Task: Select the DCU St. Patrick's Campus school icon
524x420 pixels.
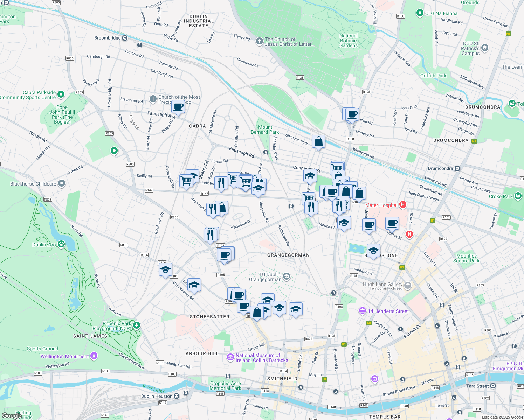Action: tap(484, 48)
